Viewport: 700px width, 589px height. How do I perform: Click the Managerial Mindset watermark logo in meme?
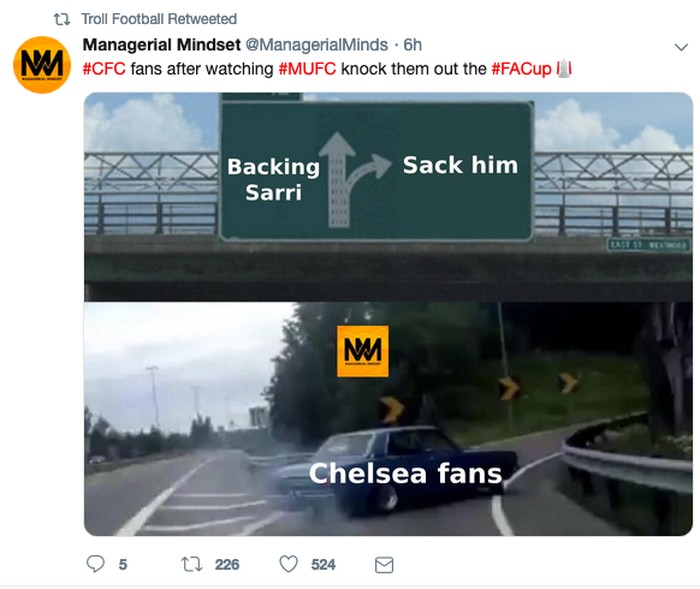(x=362, y=351)
